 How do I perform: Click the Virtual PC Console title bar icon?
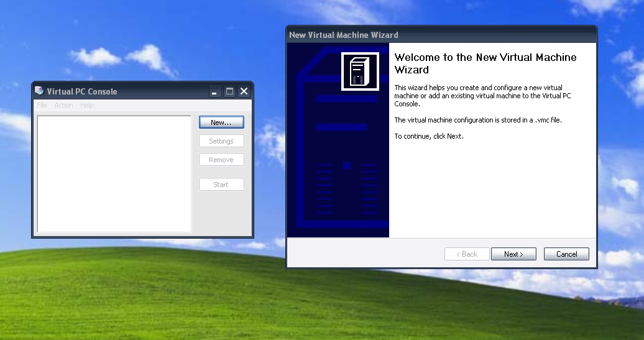click(x=39, y=90)
